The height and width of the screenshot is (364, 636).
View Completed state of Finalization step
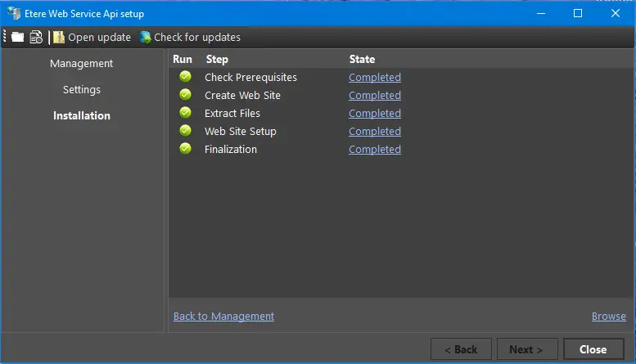coord(374,150)
